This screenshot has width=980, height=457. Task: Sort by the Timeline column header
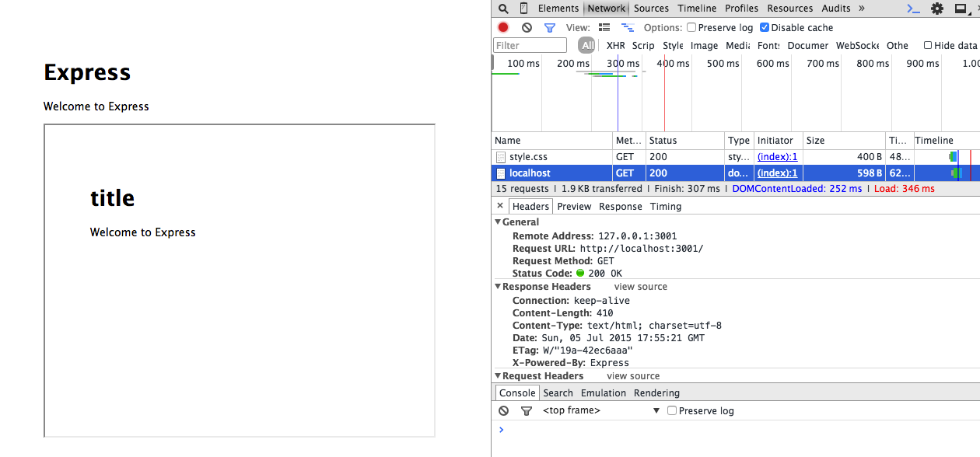[x=947, y=141]
